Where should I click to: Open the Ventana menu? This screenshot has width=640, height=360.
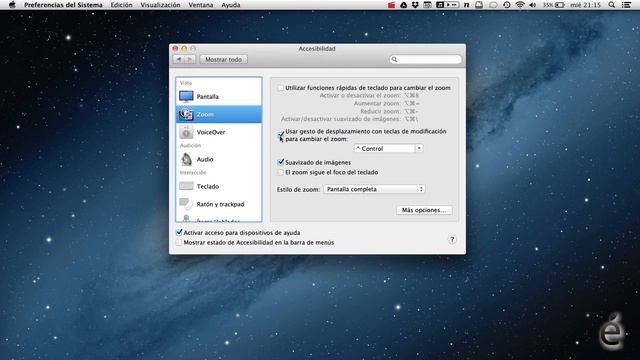[x=200, y=5]
